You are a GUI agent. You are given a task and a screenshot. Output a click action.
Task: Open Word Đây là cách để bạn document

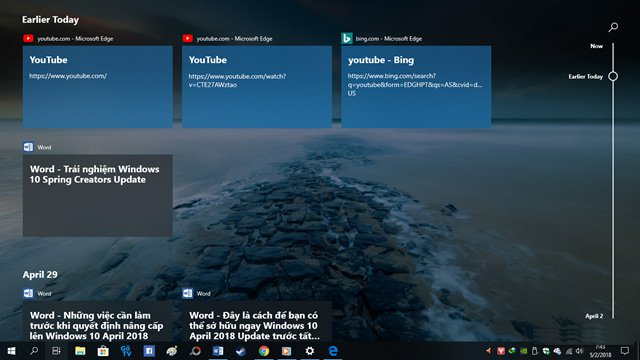257,321
